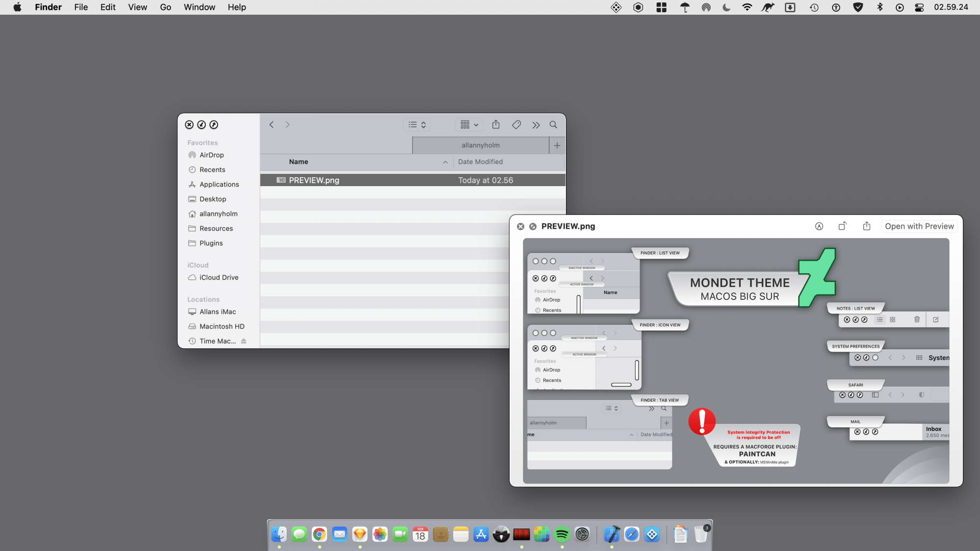980x551 pixels.
Task: Toggle Do Not Disturb moon icon
Action: tap(727, 7)
